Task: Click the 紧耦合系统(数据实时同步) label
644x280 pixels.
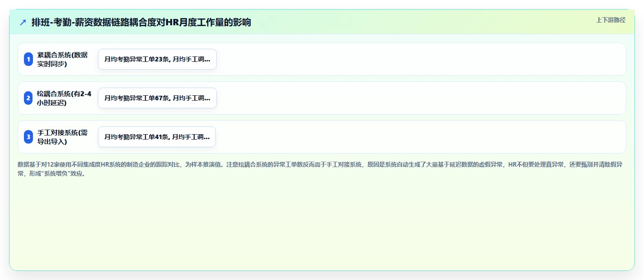Action: [63, 59]
